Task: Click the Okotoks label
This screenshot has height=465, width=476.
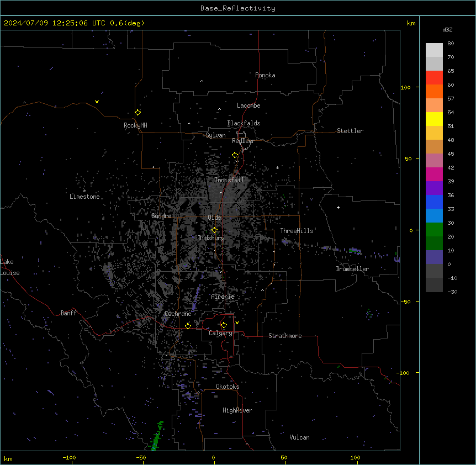Action: [228, 387]
